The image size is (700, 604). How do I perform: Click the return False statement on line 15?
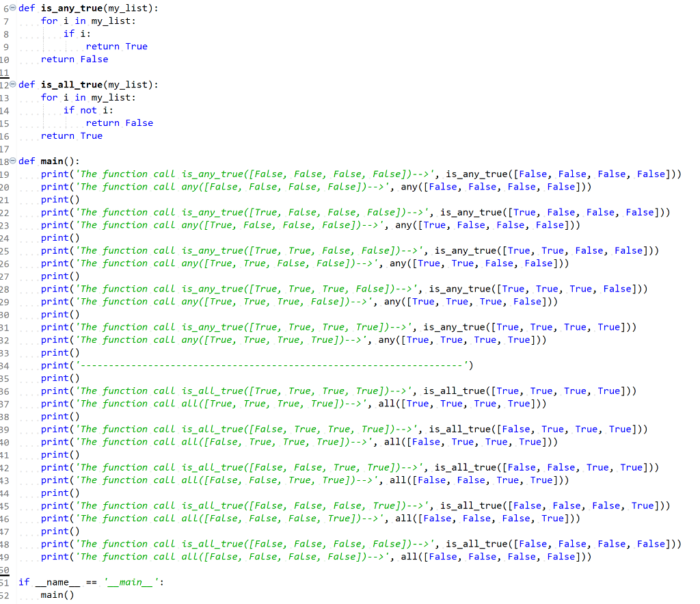(x=120, y=122)
